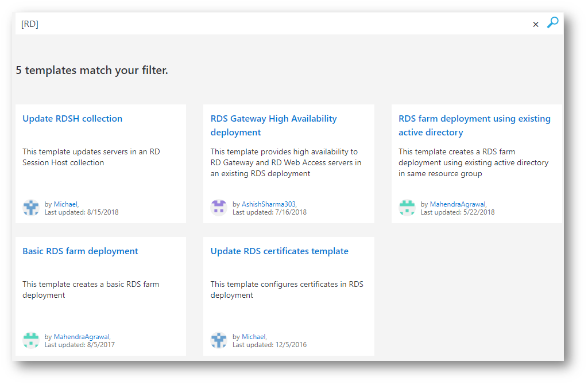The width and height of the screenshot is (588, 385).
Task: Open Update RDS certificates template
Action: 280,251
